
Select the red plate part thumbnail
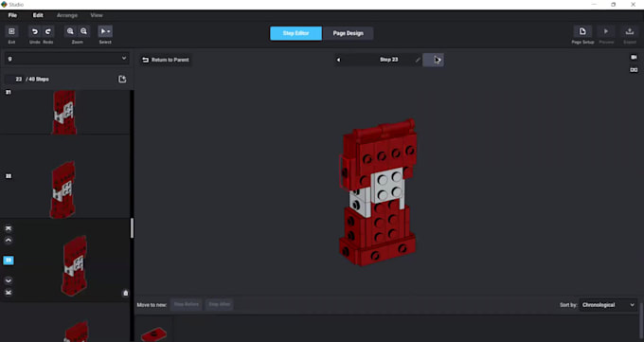153,333
